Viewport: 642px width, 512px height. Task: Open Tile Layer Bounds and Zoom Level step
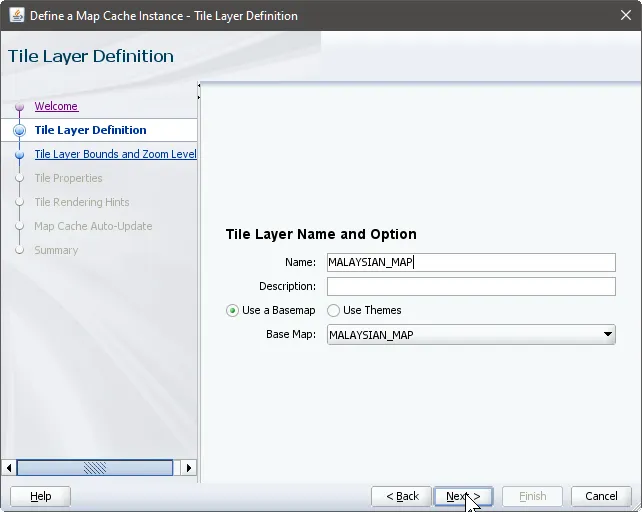(115, 154)
